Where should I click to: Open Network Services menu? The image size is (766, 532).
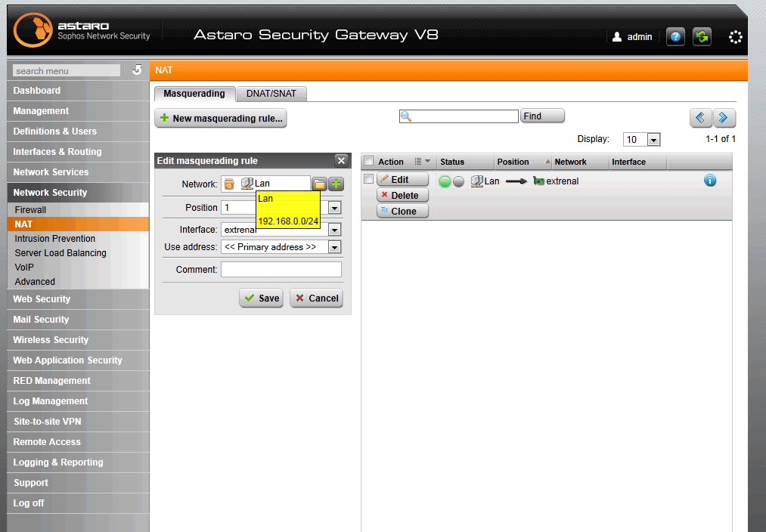click(78, 172)
